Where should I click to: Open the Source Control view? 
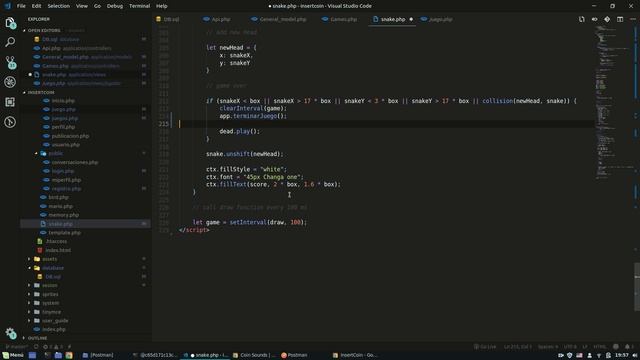pos(10,62)
